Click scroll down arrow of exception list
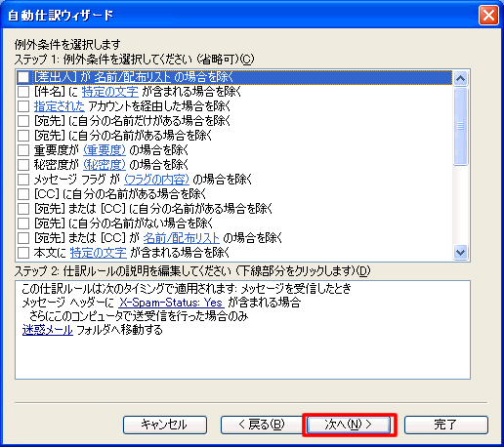The height and width of the screenshot is (447, 504). click(461, 253)
